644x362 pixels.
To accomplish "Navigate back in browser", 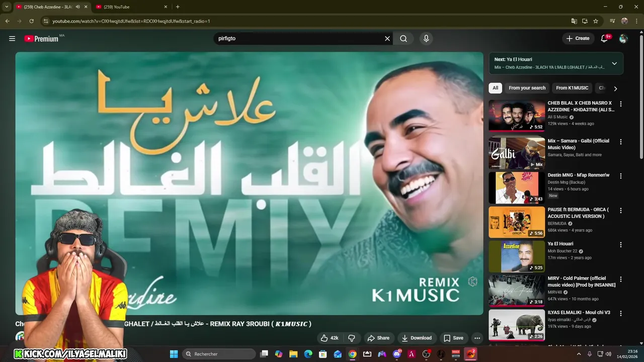I will [7, 21].
